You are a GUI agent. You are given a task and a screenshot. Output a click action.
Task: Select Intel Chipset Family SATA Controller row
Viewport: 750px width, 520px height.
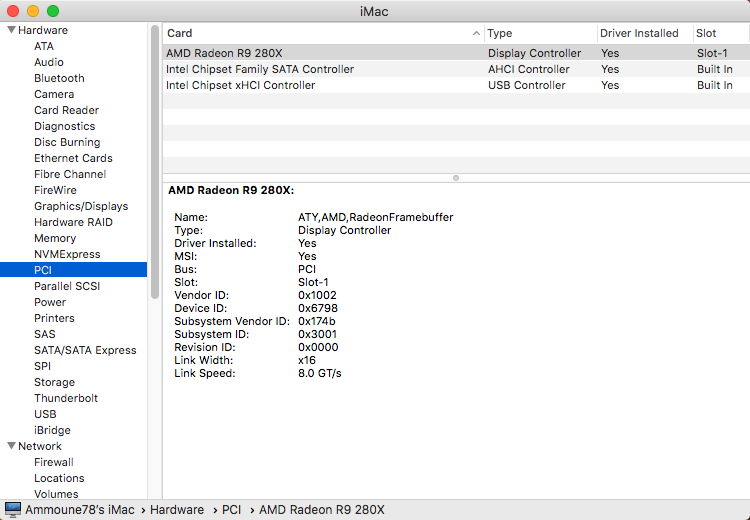[x=456, y=69]
